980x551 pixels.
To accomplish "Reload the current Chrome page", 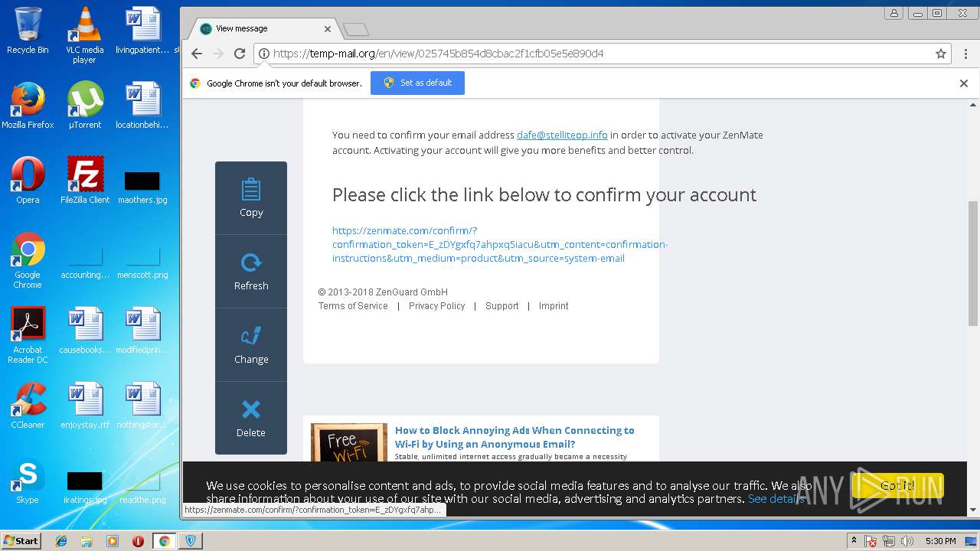I will point(240,54).
